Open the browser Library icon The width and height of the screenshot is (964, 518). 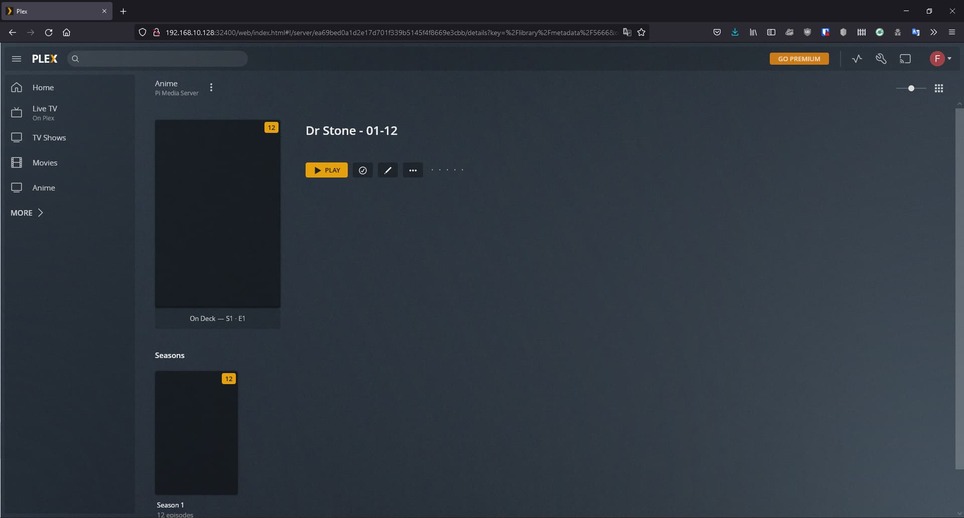coord(753,33)
